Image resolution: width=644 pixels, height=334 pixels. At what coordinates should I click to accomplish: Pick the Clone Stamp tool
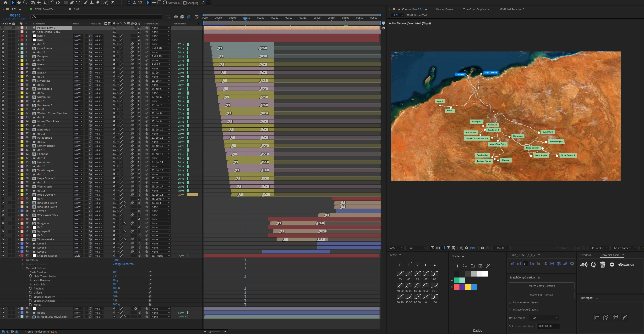click(x=92, y=2)
